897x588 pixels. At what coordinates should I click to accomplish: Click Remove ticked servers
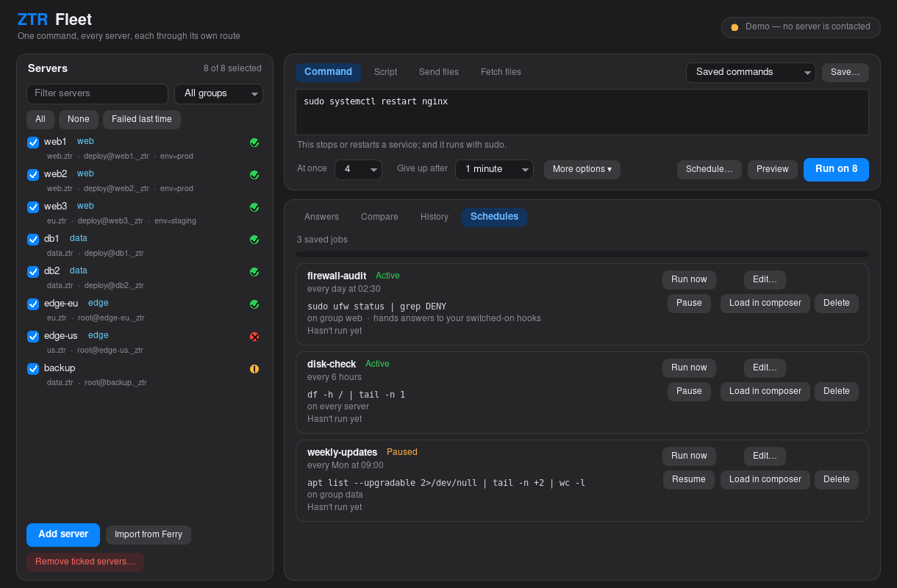(85, 562)
